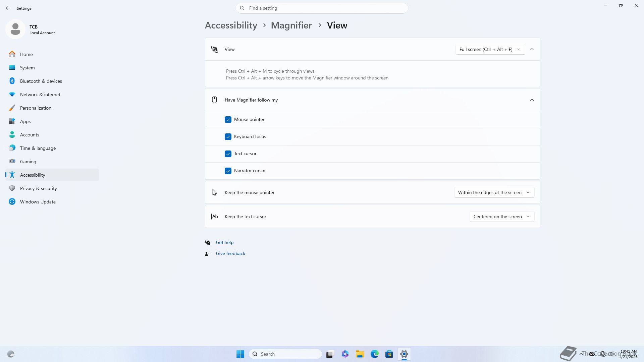Click the Give feedback link
Viewport: 644px width, 362px height.
coord(230,253)
